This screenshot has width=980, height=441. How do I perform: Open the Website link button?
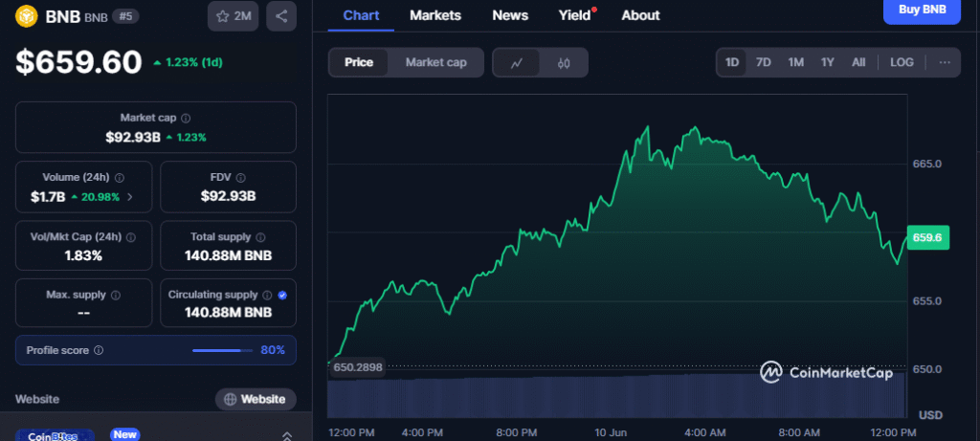(x=256, y=399)
